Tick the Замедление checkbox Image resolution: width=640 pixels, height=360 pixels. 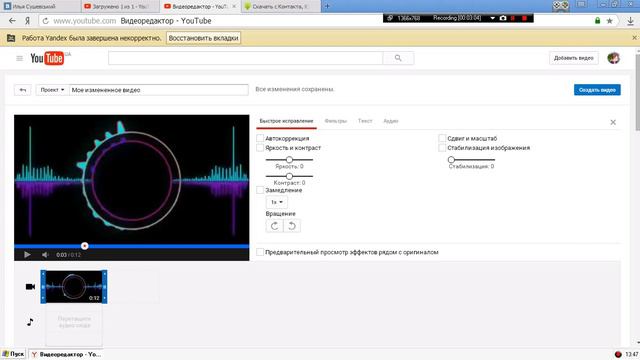[260, 190]
